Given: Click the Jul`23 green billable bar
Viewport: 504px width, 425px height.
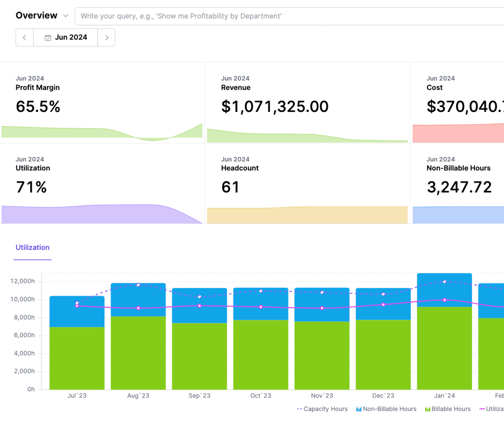Looking at the screenshot, I should coord(77,358).
